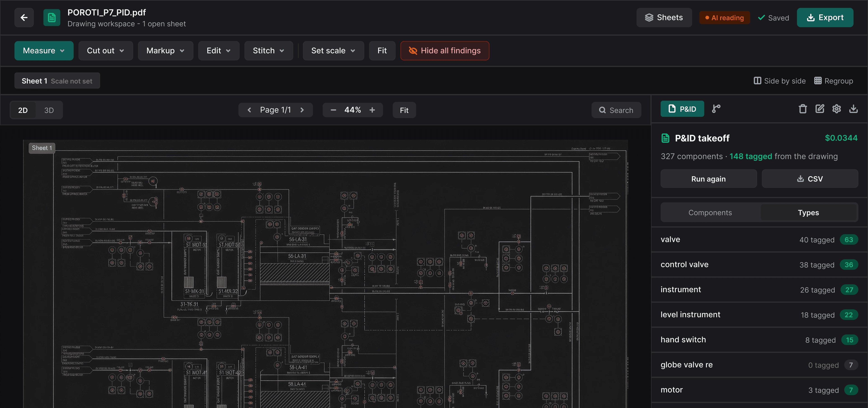Screen dimensions: 868x408
Task: Zoom out with minus button
Action: [333, 110]
